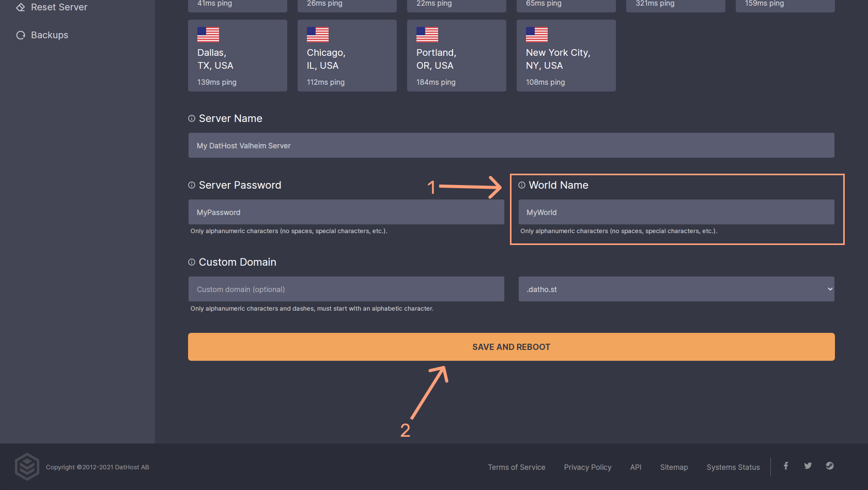Click the info icon beside World Name
Image resolution: width=868 pixels, height=490 pixels.
coord(522,186)
